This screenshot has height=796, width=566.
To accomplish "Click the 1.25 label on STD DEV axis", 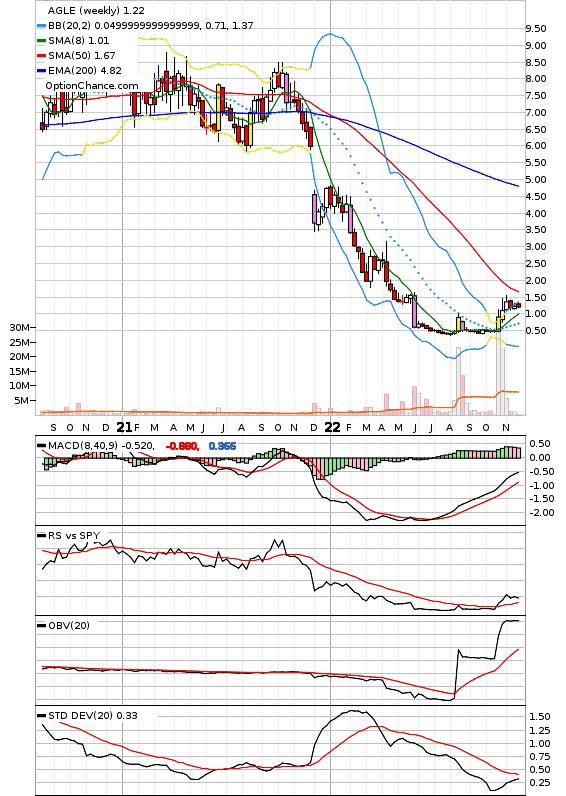I will coord(540,731).
